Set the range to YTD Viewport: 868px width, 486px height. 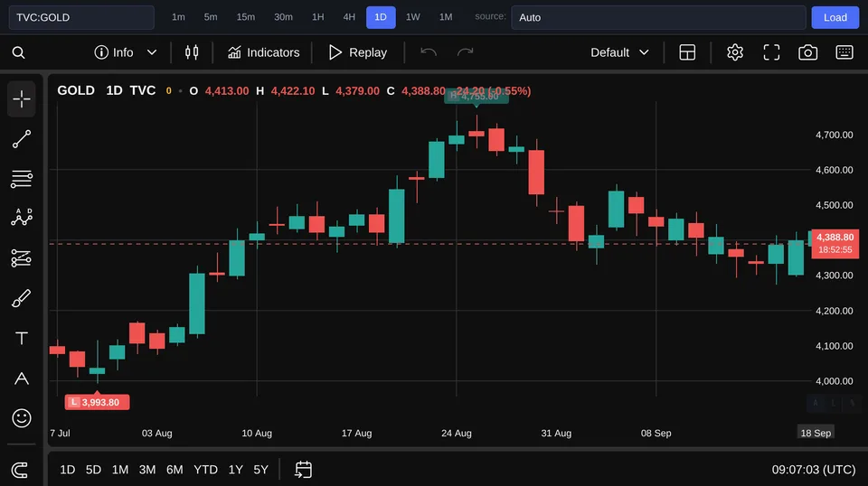[x=205, y=470]
